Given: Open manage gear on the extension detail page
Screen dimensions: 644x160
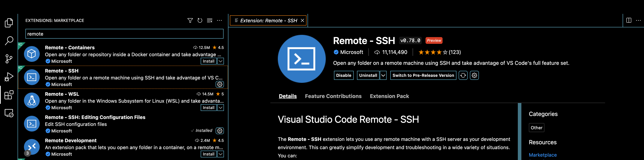Looking at the screenshot, I should coord(474,75).
